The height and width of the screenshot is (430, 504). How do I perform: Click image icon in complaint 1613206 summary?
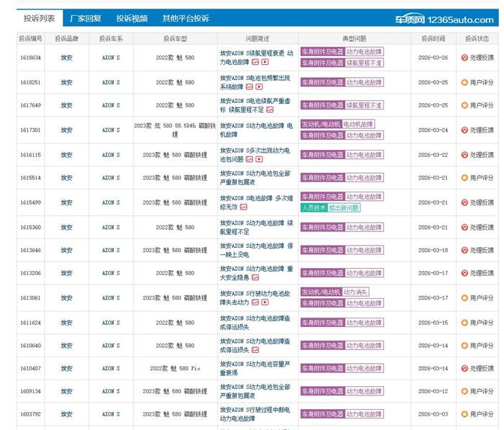click(x=255, y=278)
